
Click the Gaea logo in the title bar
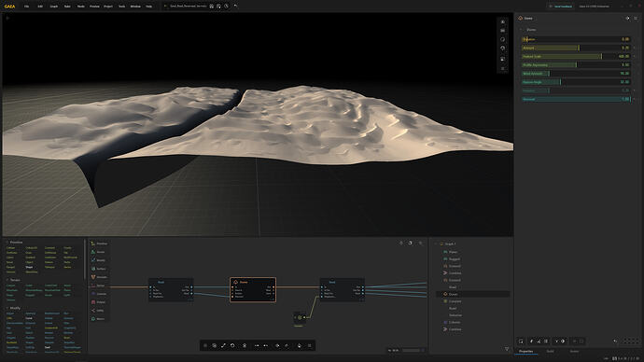coord(9,7)
